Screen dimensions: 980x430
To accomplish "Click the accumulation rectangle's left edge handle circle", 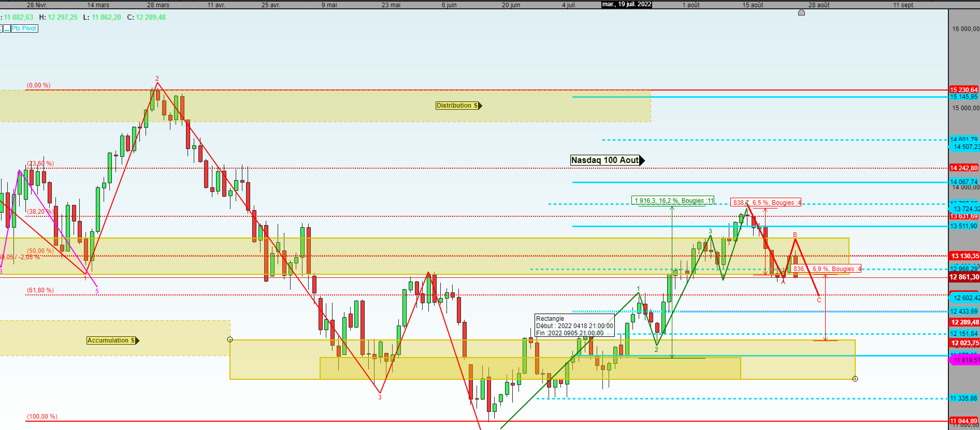I will coord(230,339).
